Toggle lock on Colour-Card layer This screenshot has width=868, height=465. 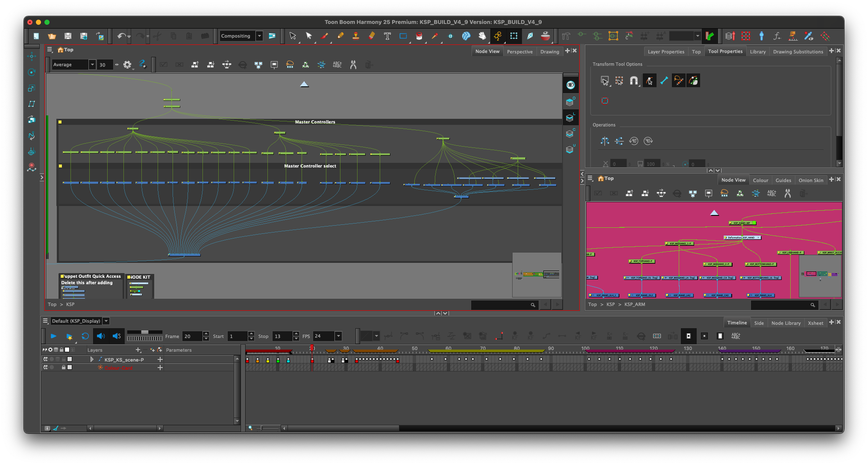point(64,367)
